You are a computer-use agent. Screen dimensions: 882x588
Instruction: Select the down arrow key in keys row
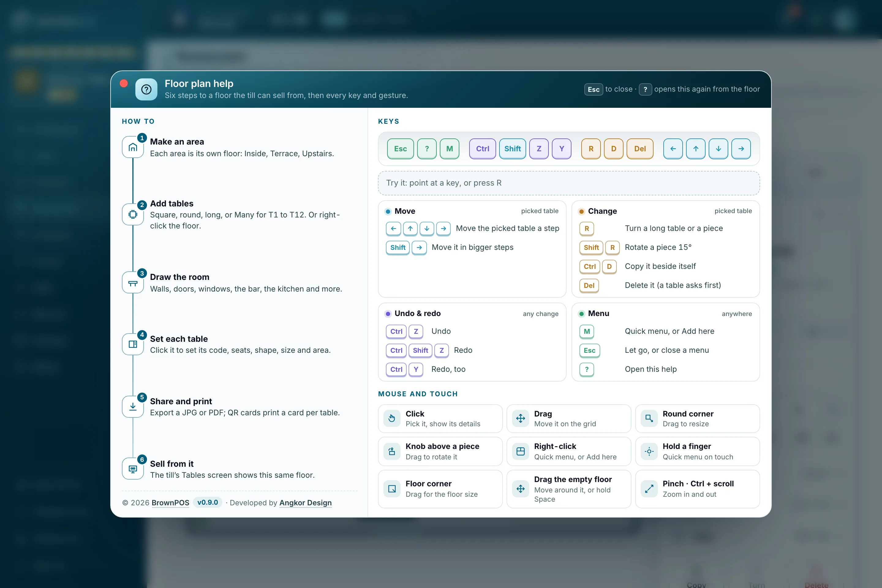[x=718, y=149]
